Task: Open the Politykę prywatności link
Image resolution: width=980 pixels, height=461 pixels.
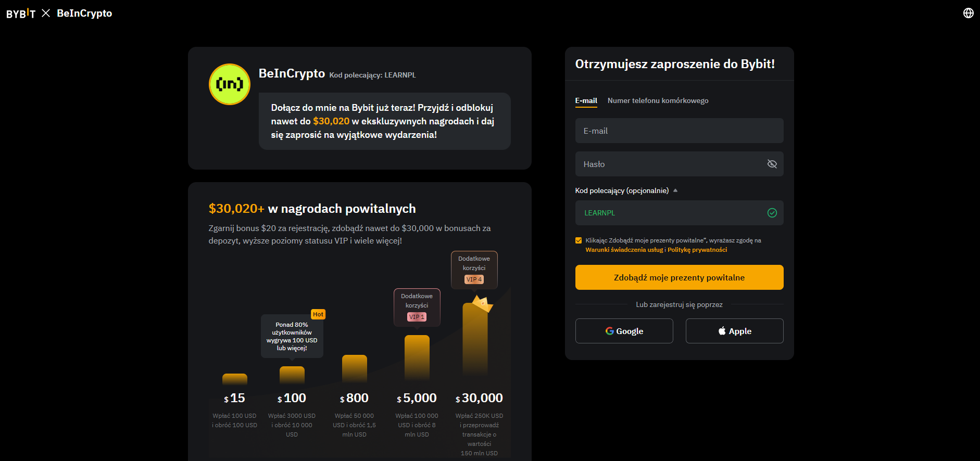Action: (x=697, y=250)
